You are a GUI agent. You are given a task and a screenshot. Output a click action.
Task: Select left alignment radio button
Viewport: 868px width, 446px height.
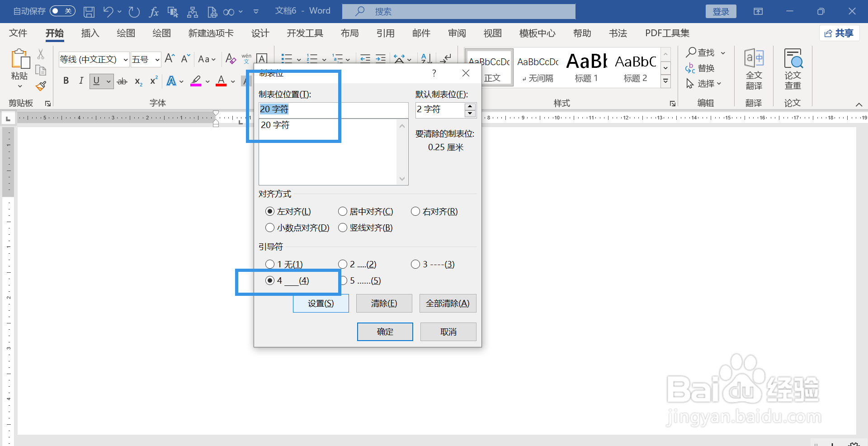270,211
